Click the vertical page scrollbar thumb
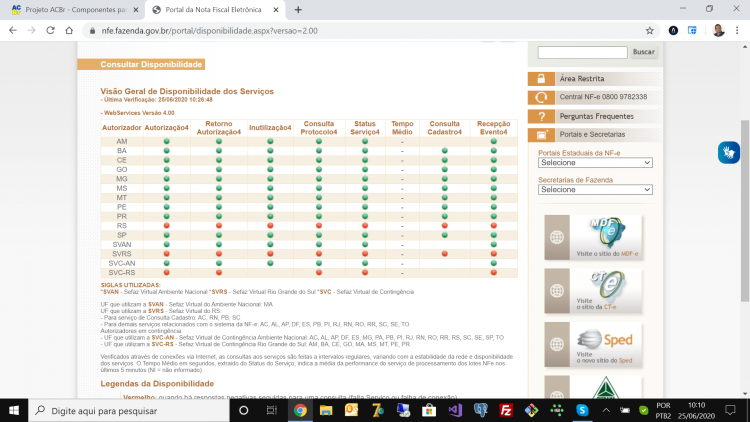 pyautogui.click(x=744, y=211)
